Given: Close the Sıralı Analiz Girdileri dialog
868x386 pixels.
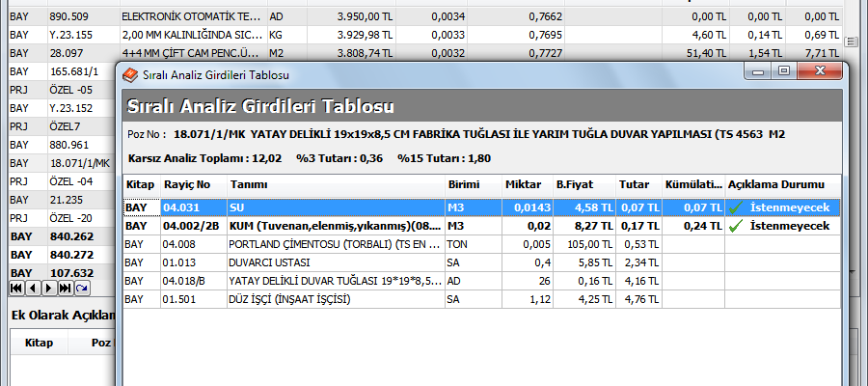Looking at the screenshot, I should 819,72.
